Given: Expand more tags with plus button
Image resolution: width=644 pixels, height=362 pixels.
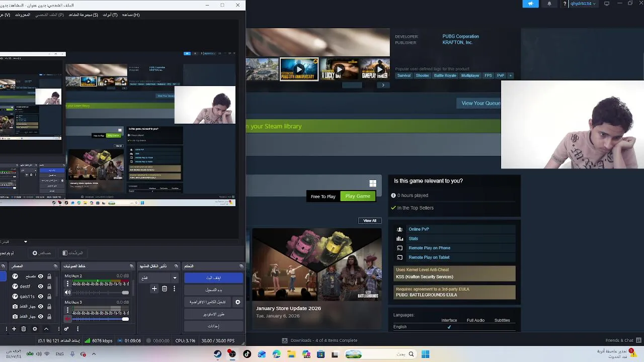Looking at the screenshot, I should point(510,75).
